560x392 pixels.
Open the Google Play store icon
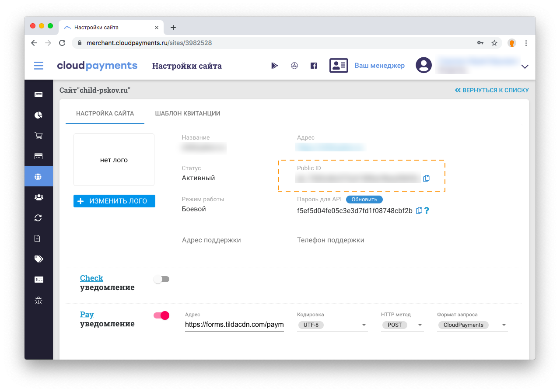coord(274,66)
